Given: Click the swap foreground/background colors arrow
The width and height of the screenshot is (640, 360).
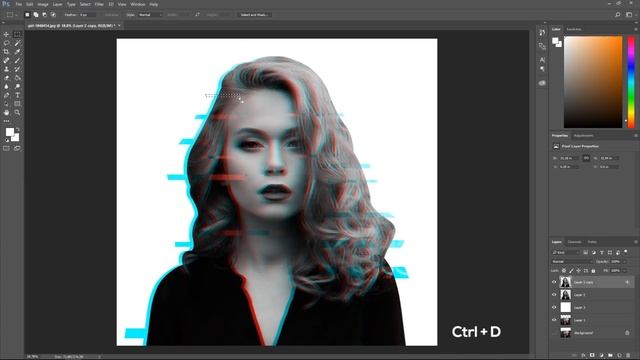Looking at the screenshot, I should pos(17,129).
